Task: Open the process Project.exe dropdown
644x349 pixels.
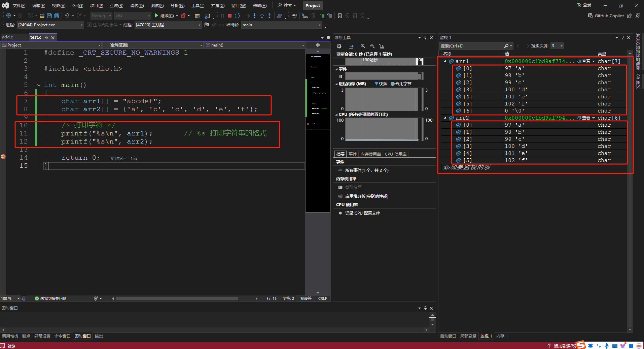Action: [81, 25]
